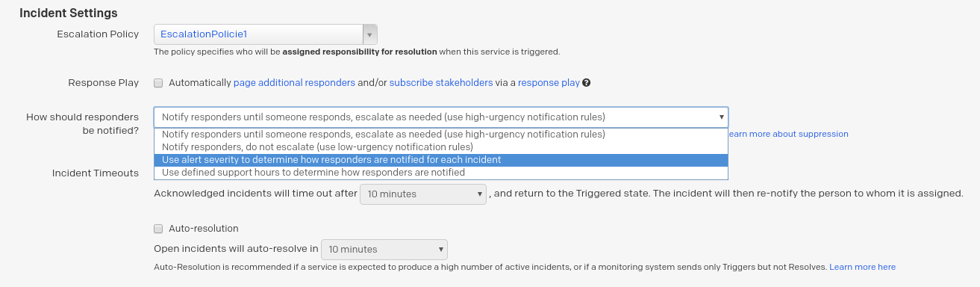This screenshot has height=287, width=980.
Task: Select 'Use alert severity' notification option
Action: [440, 160]
